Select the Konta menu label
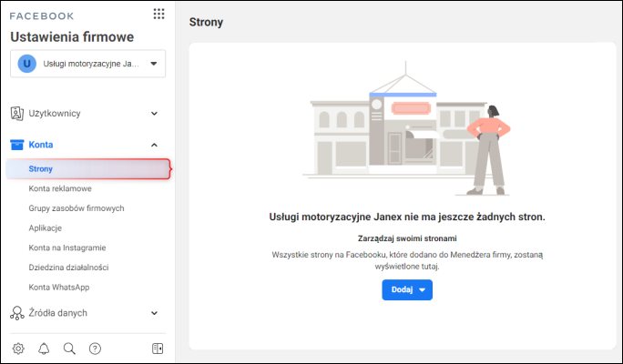The image size is (623, 364). click(x=40, y=145)
